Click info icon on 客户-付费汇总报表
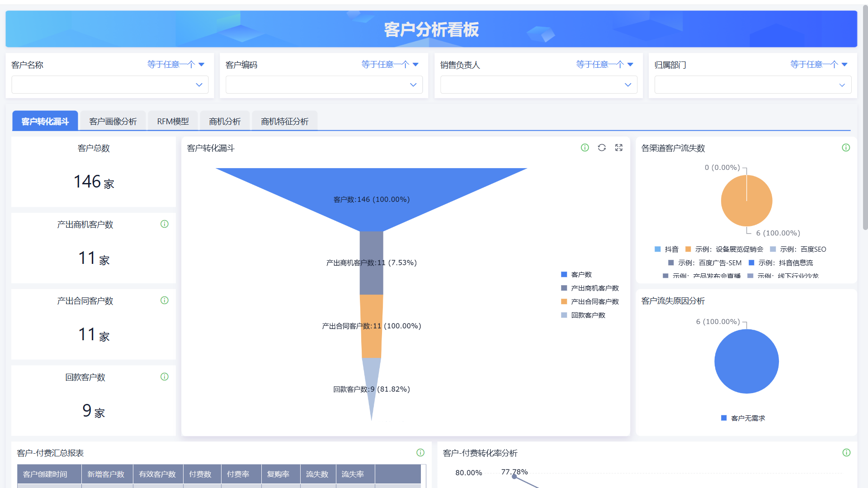Image resolution: width=868 pixels, height=488 pixels. point(420,453)
